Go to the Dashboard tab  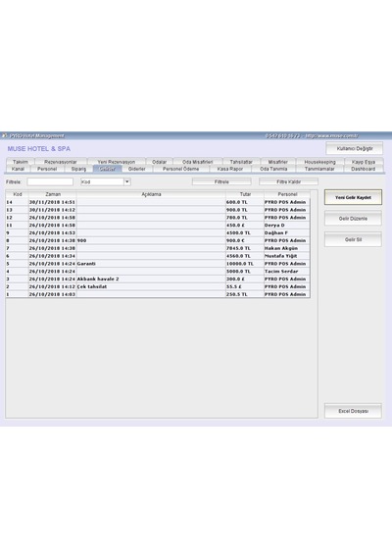pyautogui.click(x=364, y=169)
